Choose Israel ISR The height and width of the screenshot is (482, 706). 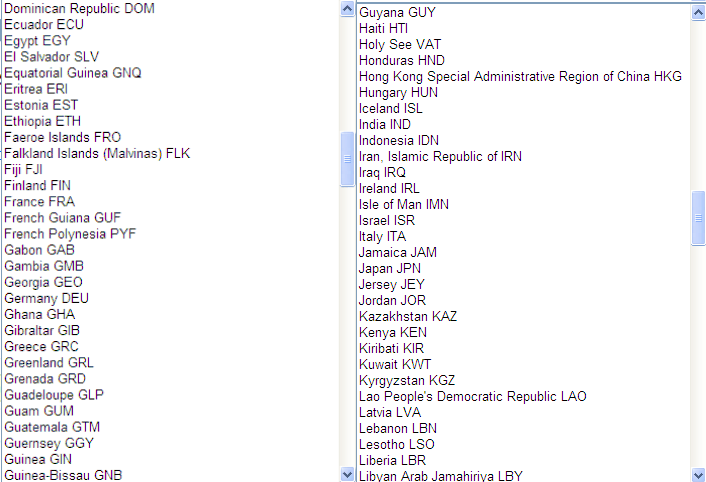(x=387, y=221)
